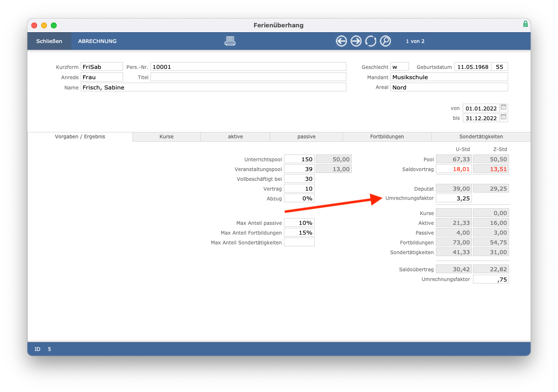Click Aktive value 16,00

tap(491, 223)
